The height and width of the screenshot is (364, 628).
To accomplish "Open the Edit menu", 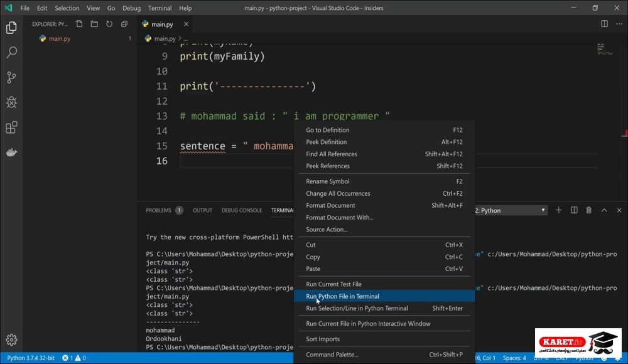I will coord(42,8).
